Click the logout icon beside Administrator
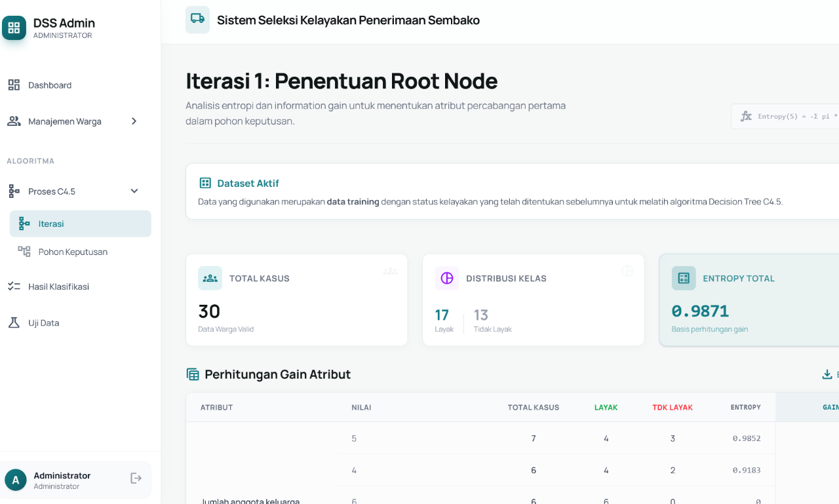The image size is (839, 504). click(136, 478)
